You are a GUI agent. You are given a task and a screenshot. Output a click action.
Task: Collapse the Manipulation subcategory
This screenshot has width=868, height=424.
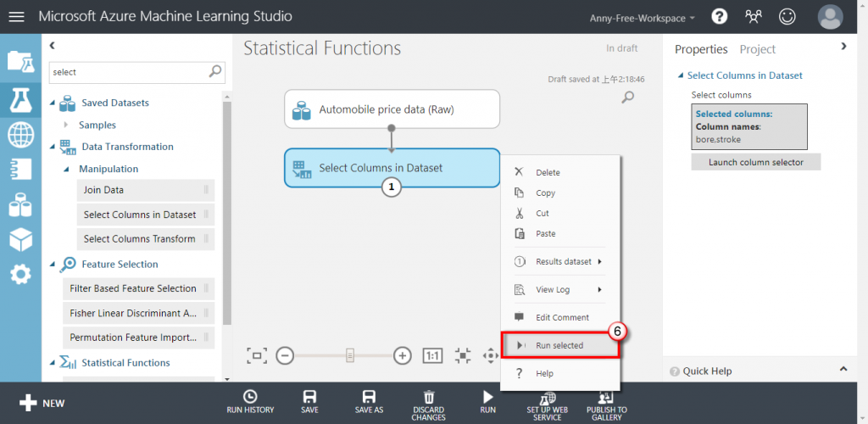(66, 169)
